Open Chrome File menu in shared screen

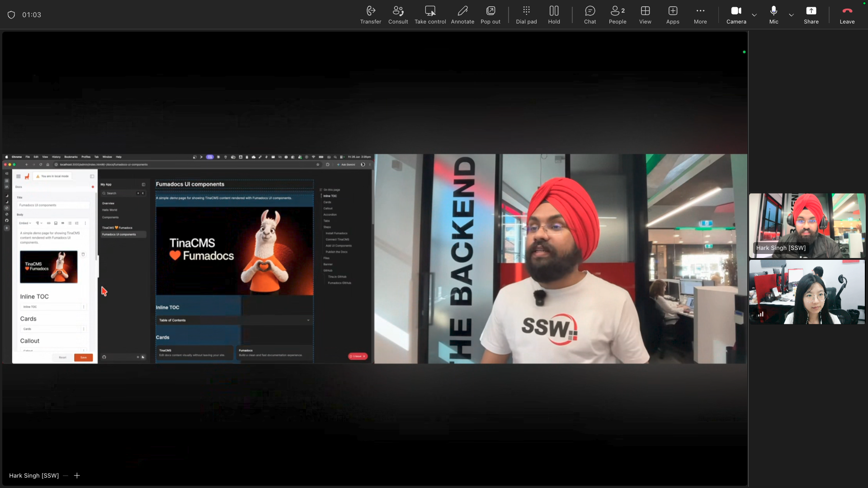(28, 157)
